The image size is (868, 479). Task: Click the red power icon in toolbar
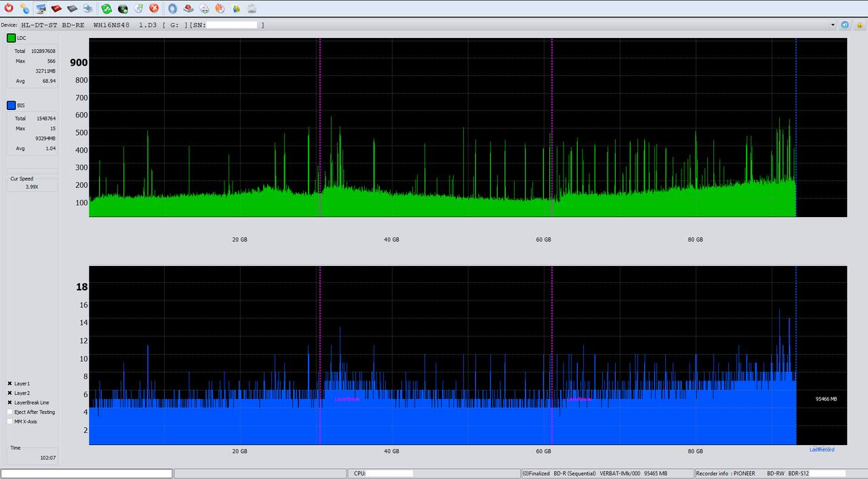(x=8, y=8)
